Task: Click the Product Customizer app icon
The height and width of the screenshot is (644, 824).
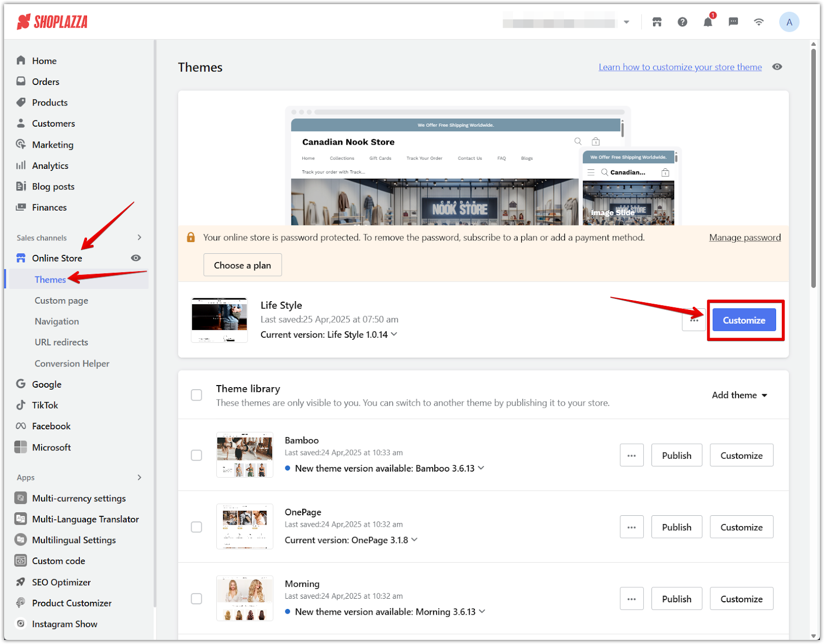Action: 21,603
